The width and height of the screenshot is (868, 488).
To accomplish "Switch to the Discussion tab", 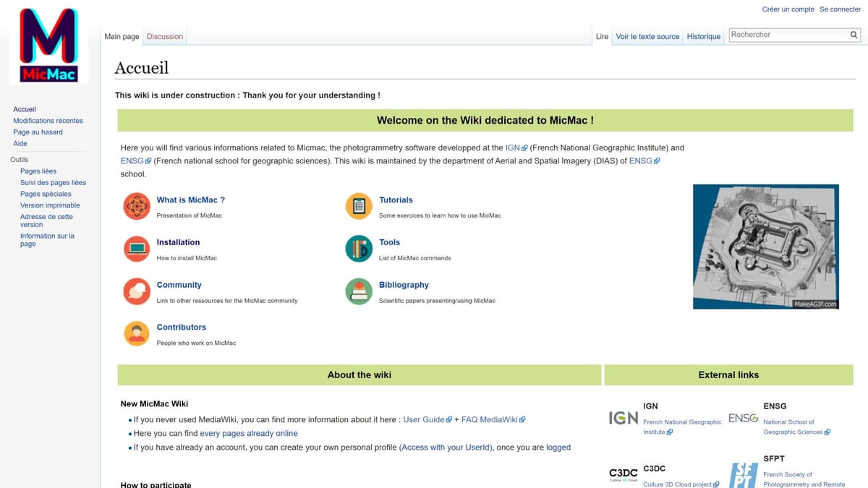I will click(x=165, y=36).
